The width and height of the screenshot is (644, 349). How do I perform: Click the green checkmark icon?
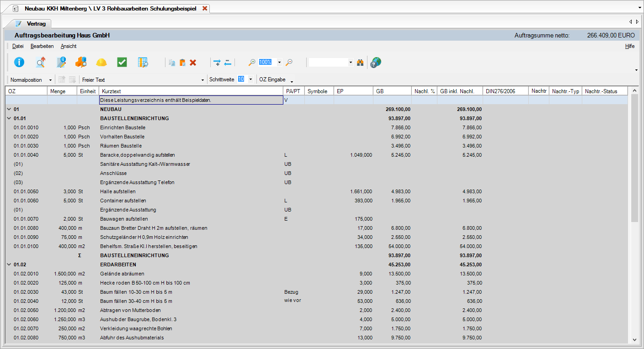[x=122, y=62]
